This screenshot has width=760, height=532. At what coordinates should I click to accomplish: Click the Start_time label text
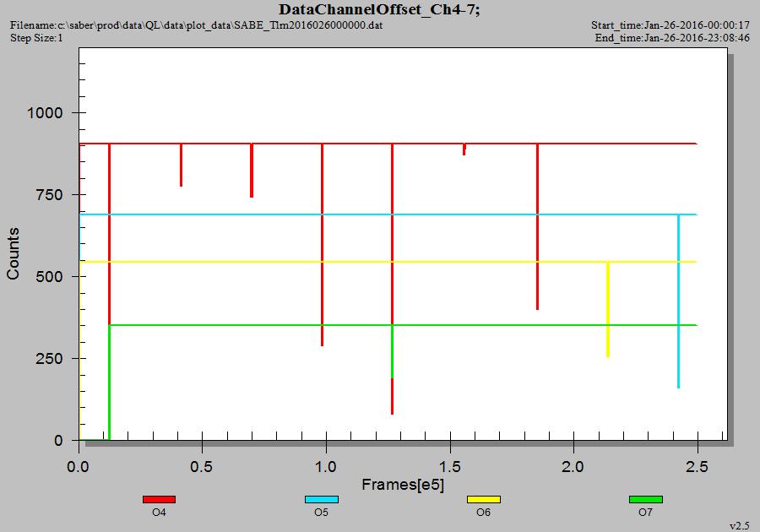tap(670, 25)
